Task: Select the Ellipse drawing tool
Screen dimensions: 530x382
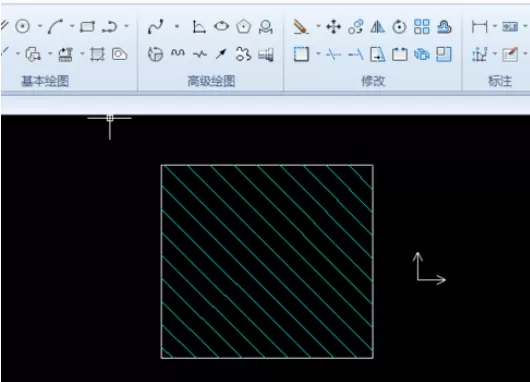Action: click(221, 26)
